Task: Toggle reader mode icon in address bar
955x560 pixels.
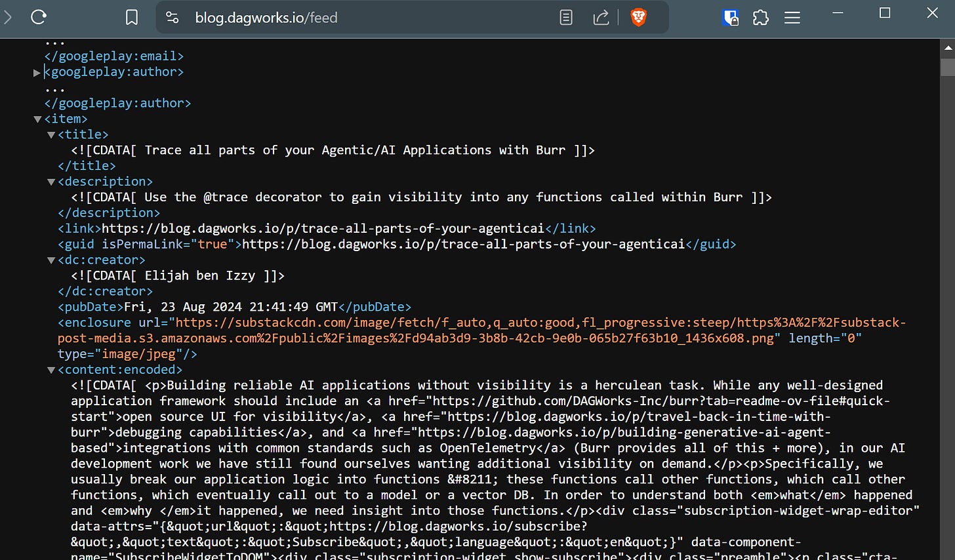Action: click(566, 18)
